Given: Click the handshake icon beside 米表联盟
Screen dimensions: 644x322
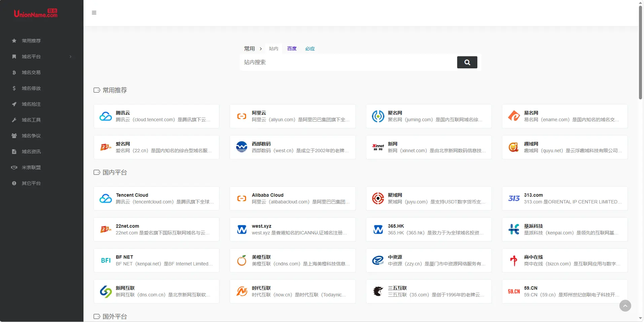Looking at the screenshot, I should (x=14, y=167).
